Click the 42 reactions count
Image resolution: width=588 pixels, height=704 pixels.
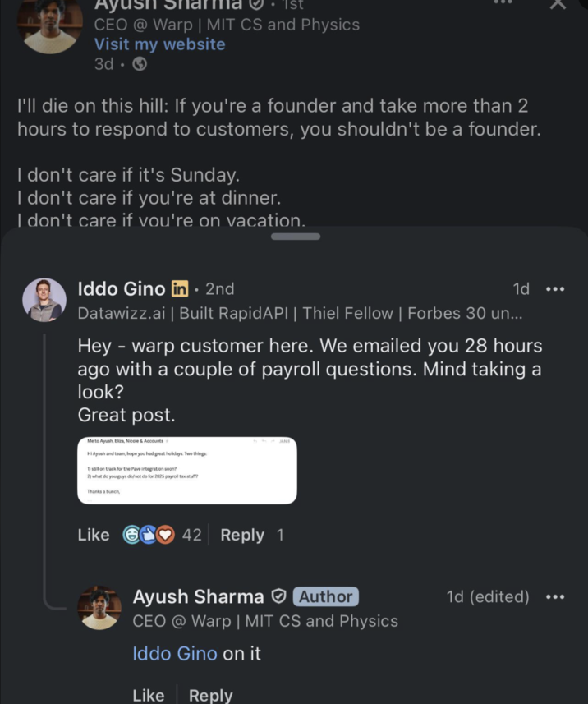[x=191, y=534]
